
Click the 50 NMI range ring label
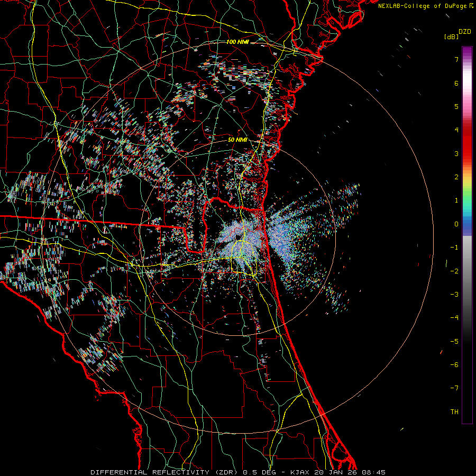[237, 140]
